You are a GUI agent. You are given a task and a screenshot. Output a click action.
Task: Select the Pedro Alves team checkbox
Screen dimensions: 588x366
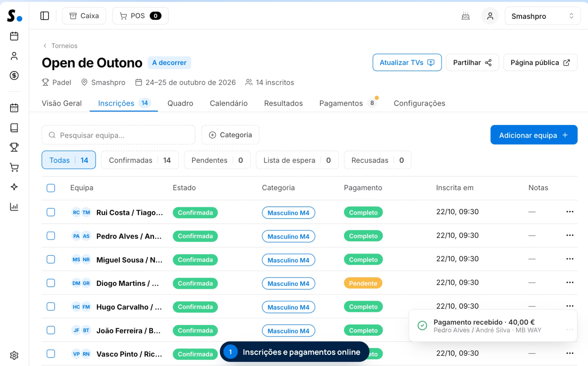point(51,236)
